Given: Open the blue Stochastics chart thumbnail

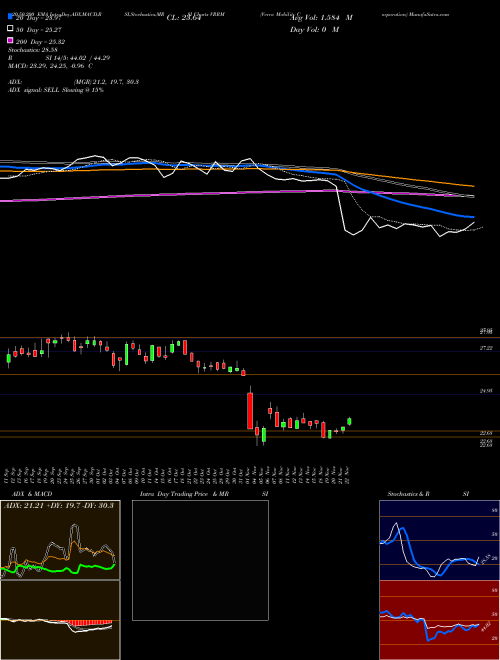Looking at the screenshot, I should [x=439, y=540].
